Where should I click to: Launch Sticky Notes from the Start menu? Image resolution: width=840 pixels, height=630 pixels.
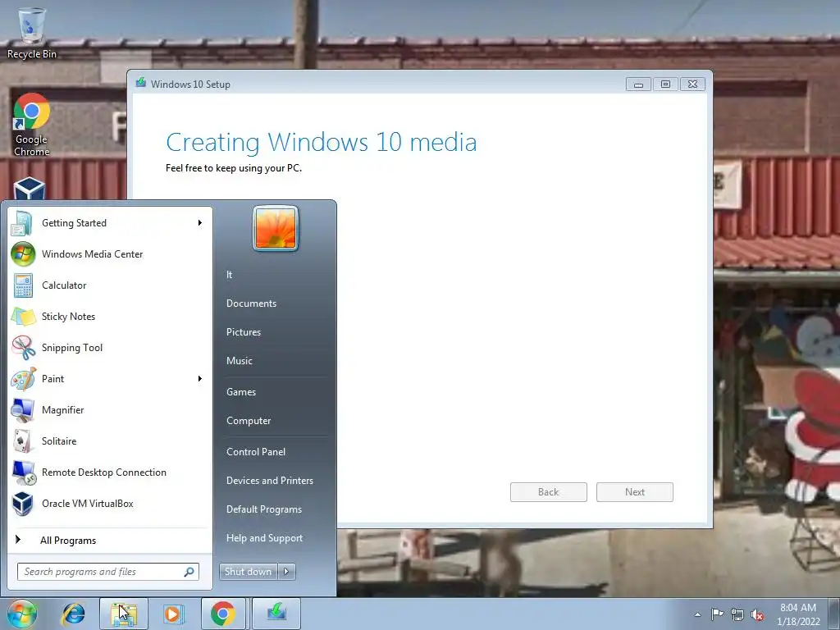[x=110, y=316]
